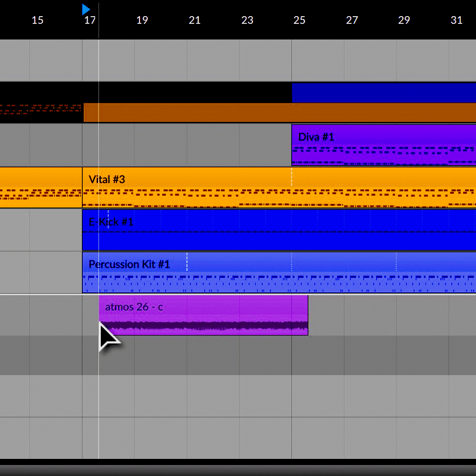Click bar 23 on the timeline ruler

point(247,20)
